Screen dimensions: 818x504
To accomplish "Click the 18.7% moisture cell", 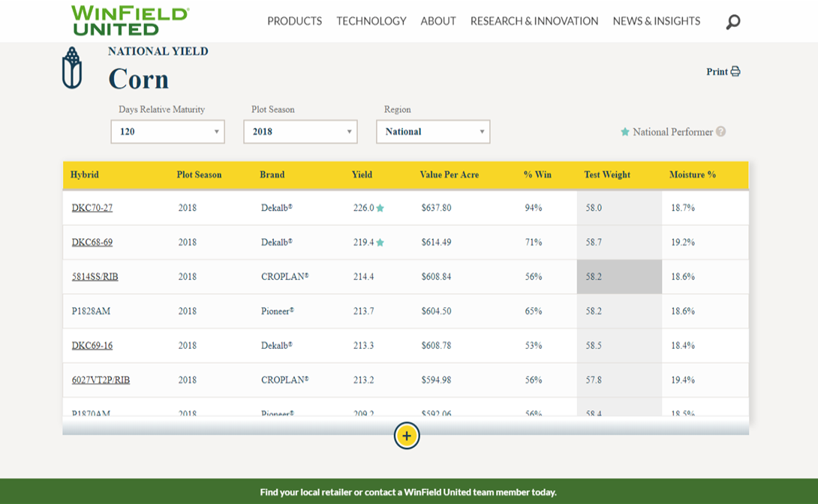I will coord(682,208).
